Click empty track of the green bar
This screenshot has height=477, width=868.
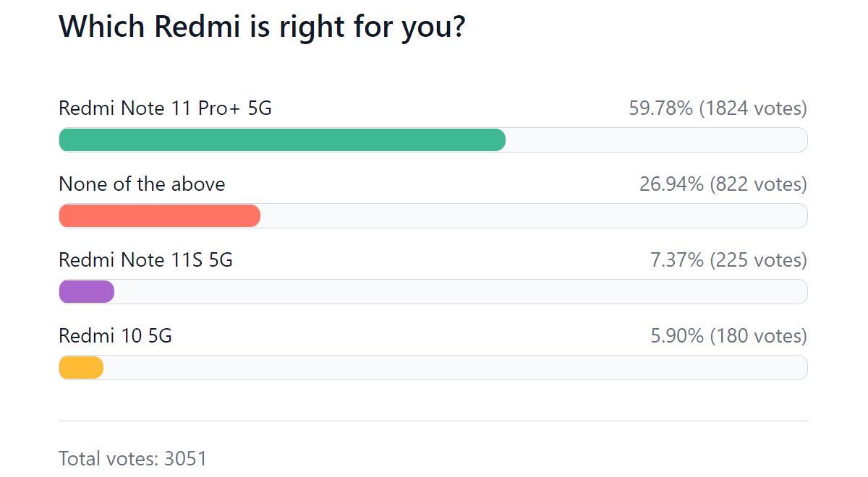click(x=655, y=140)
